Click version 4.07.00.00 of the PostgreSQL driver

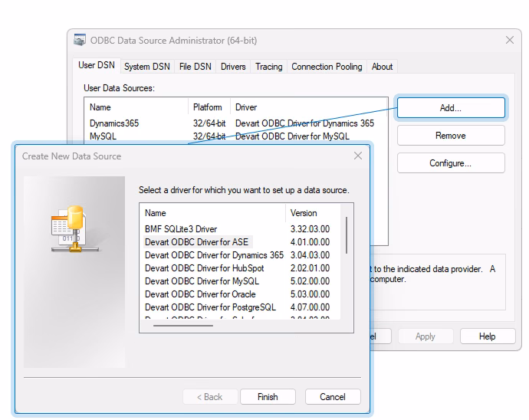310,307
